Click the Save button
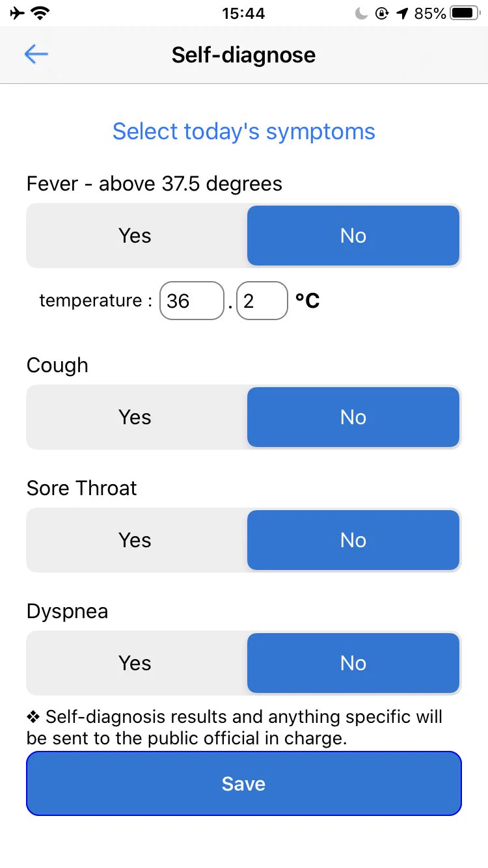The image size is (488, 868). point(244,783)
